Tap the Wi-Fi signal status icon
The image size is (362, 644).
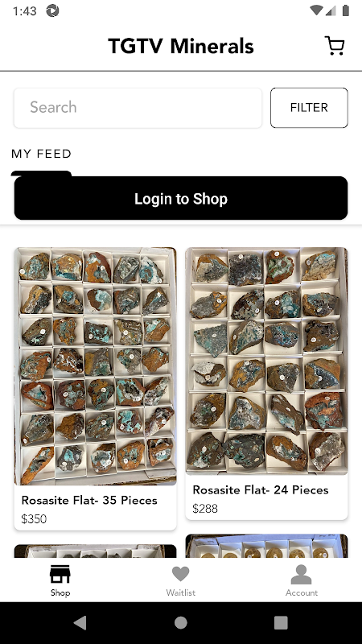coord(316,10)
